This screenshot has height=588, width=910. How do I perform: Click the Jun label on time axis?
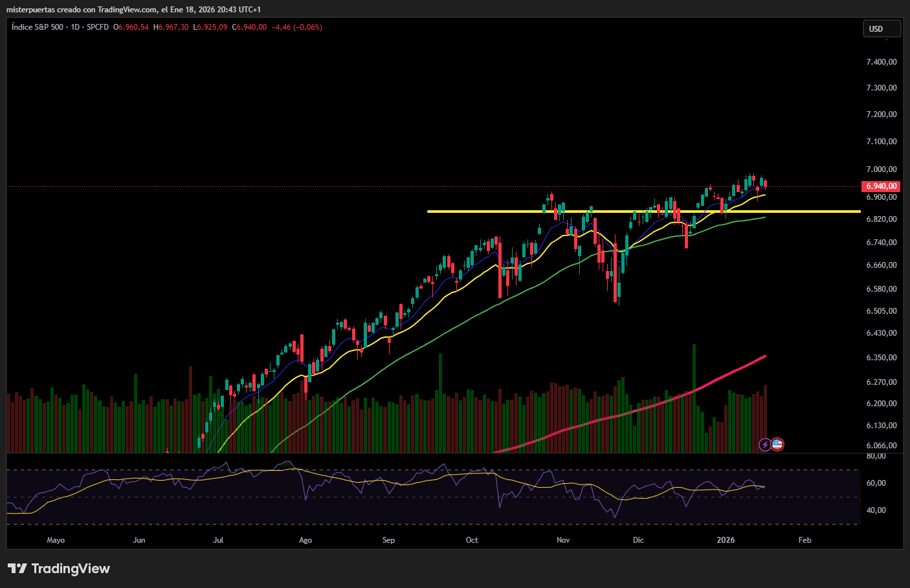tap(139, 540)
